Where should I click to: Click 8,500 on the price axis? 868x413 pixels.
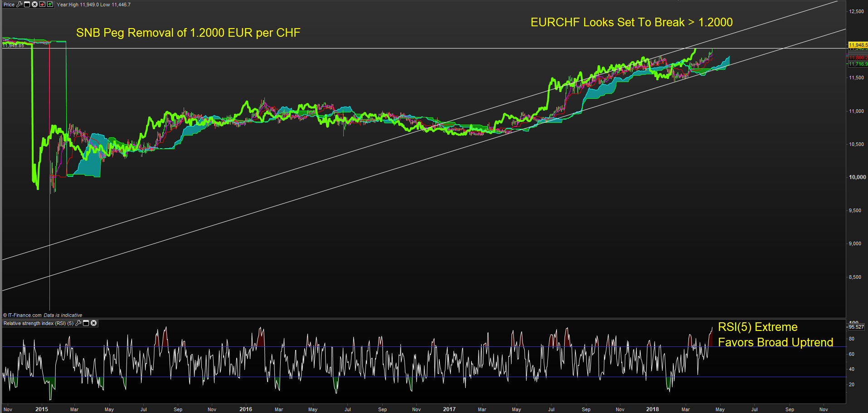click(855, 277)
